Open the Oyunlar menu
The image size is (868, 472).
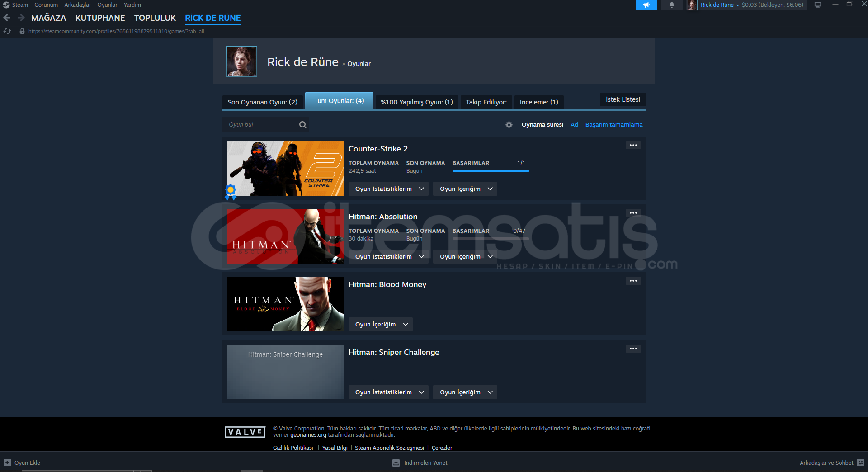pos(107,5)
